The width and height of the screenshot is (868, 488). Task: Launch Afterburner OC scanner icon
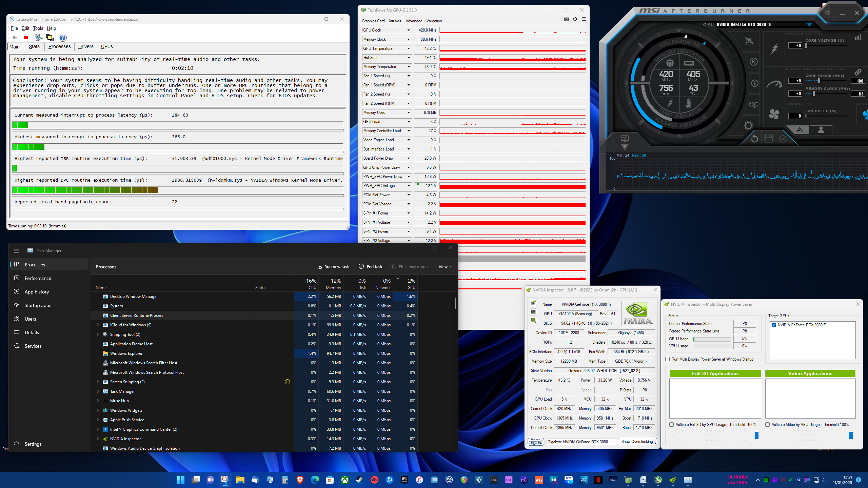click(753, 105)
